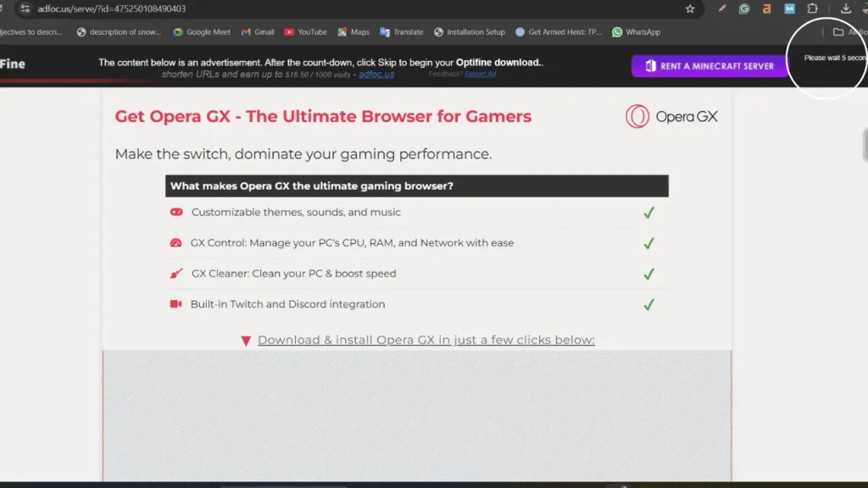Open the bookmarks folder icon
The image size is (868, 488).
(838, 32)
